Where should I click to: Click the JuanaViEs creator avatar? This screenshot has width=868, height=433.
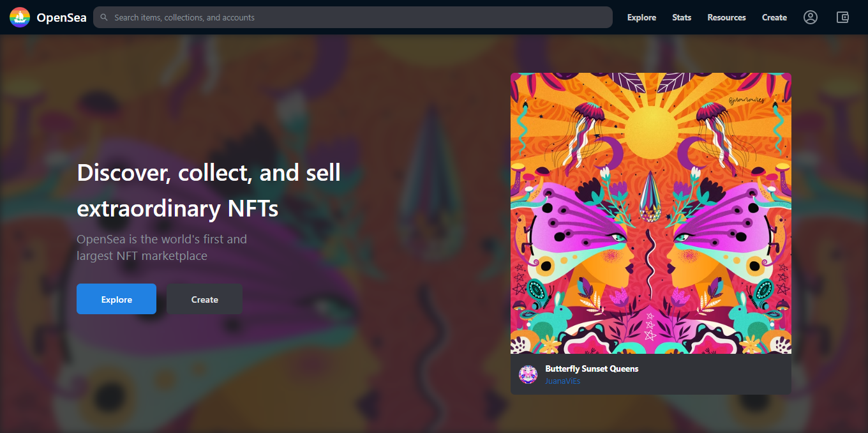528,374
